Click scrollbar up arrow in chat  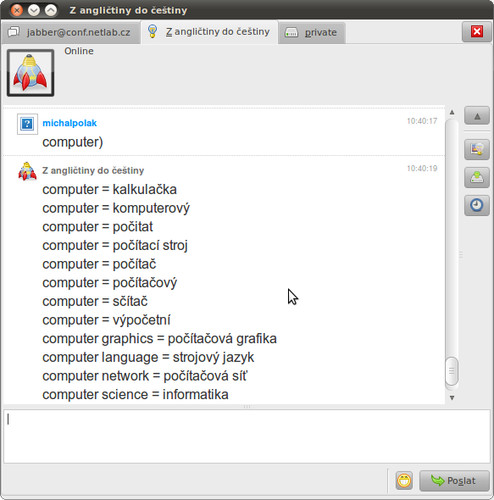tap(452, 112)
